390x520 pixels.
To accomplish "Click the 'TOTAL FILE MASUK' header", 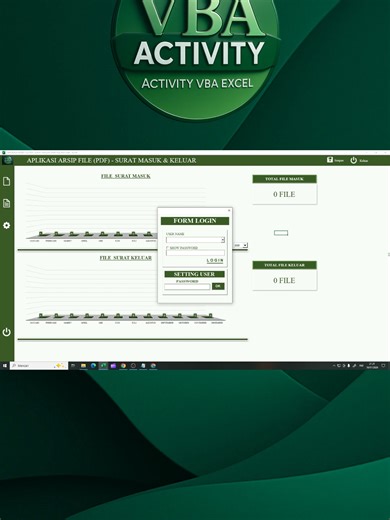I will 285,179.
